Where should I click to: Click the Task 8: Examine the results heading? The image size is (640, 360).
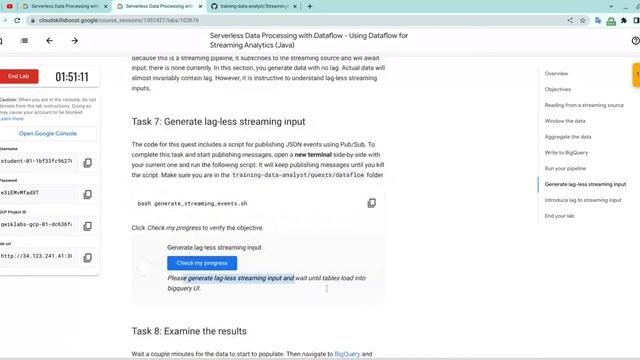click(x=189, y=331)
